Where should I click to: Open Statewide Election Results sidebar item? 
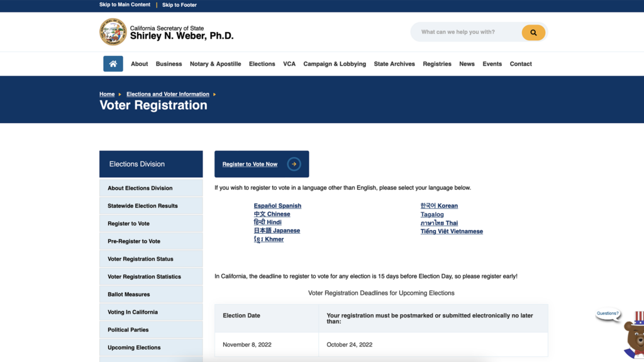151,206
